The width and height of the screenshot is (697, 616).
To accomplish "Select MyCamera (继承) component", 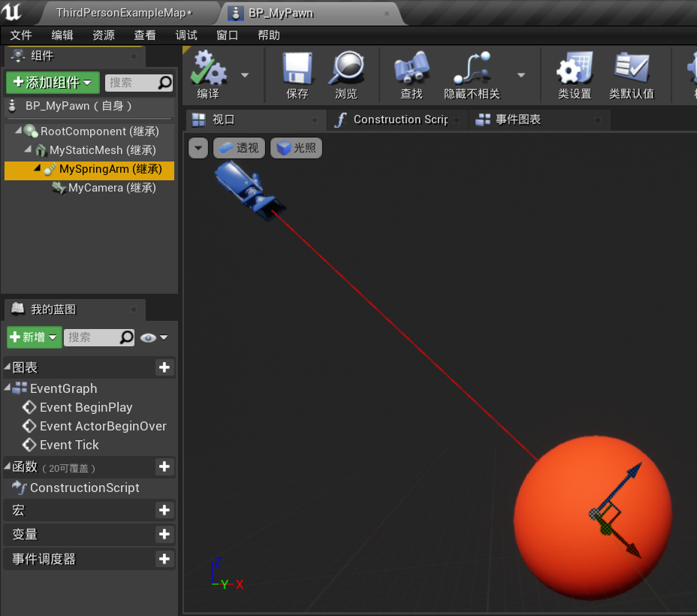I will coord(112,188).
